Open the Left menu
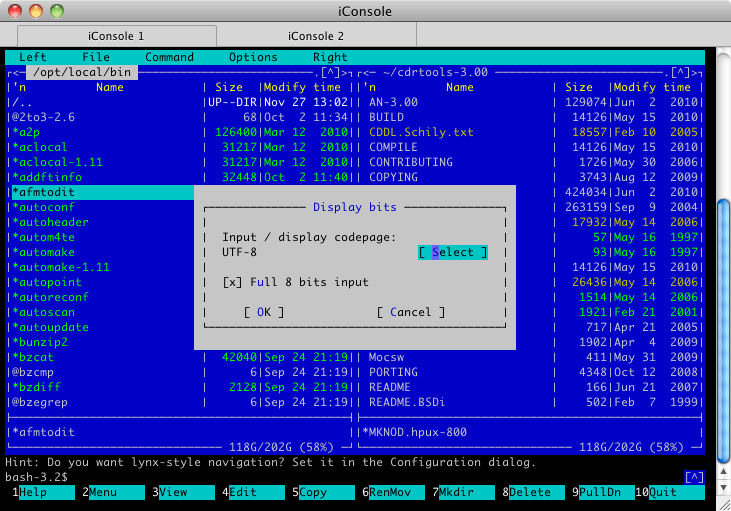The height and width of the screenshot is (511, 731). point(33,57)
